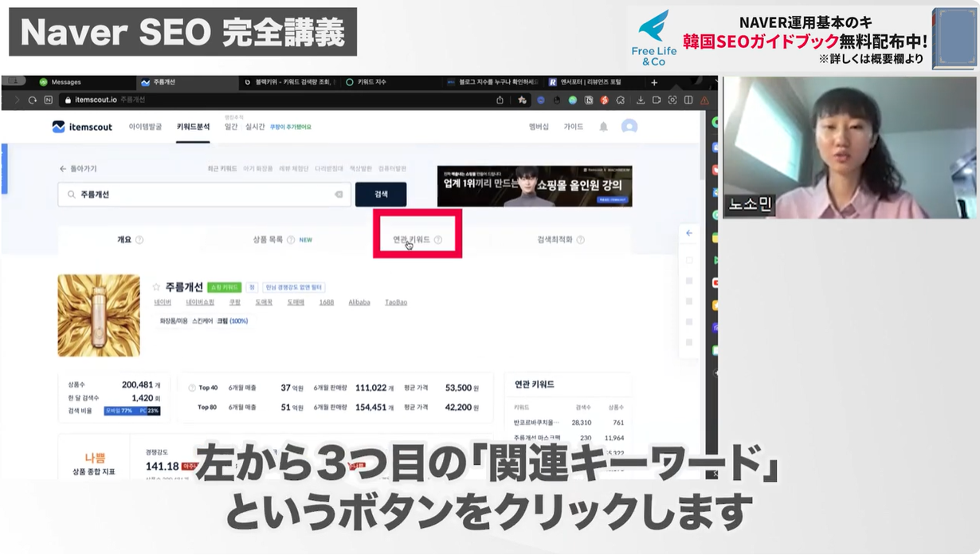Click the help icon next to 개요
This screenshot has height=555, width=980.
tap(139, 240)
